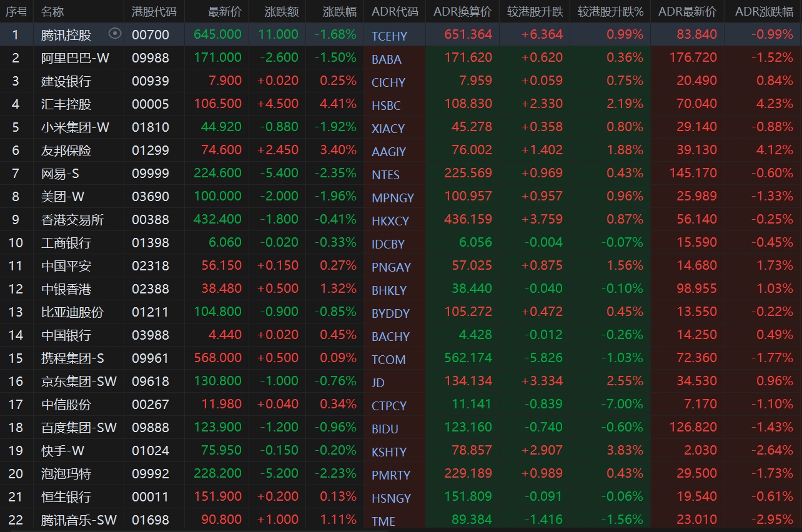This screenshot has width=802, height=532.
Task: Select the 友邦保险 stock name
Action: click(x=66, y=150)
